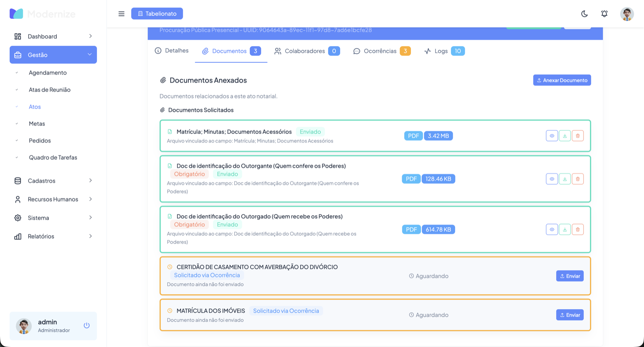
Task: Download the Outorgante identification document
Action: [565, 179]
